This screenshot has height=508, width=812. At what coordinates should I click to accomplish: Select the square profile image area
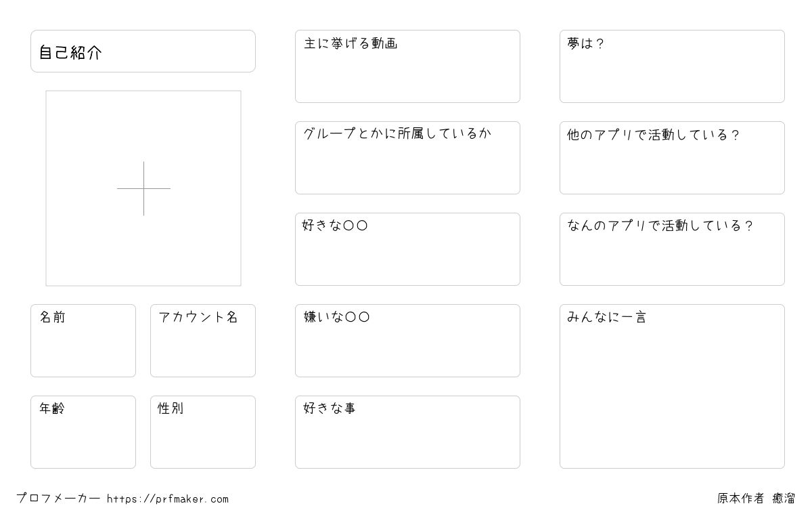143,188
